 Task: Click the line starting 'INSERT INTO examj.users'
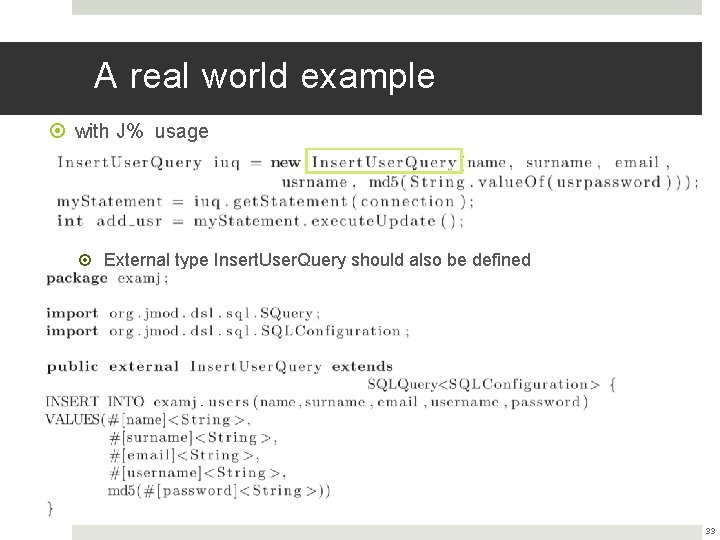click(317, 402)
